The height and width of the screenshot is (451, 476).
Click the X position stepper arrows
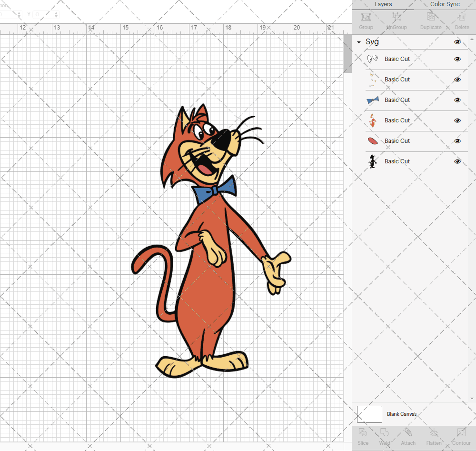(19, 14)
